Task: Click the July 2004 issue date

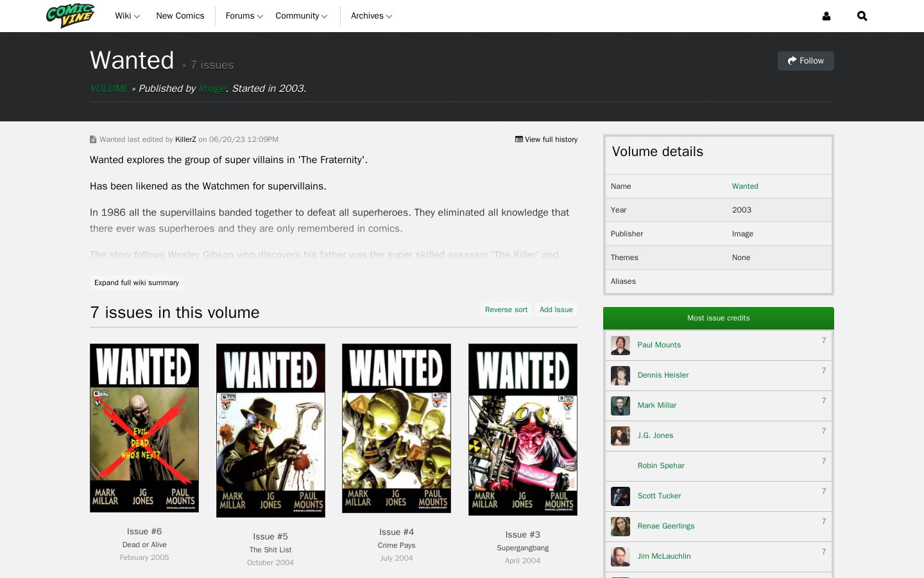Action: 397,558
